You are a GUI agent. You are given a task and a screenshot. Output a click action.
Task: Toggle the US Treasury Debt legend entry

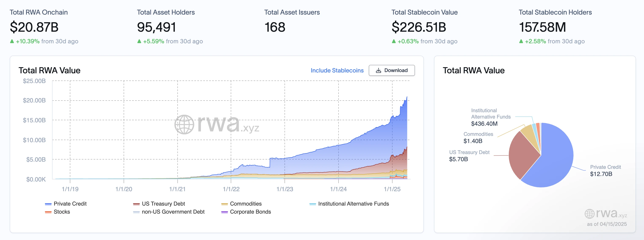click(x=163, y=204)
